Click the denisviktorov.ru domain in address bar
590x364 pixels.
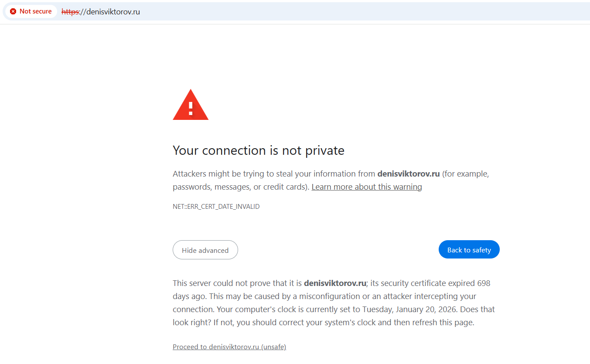(x=113, y=12)
